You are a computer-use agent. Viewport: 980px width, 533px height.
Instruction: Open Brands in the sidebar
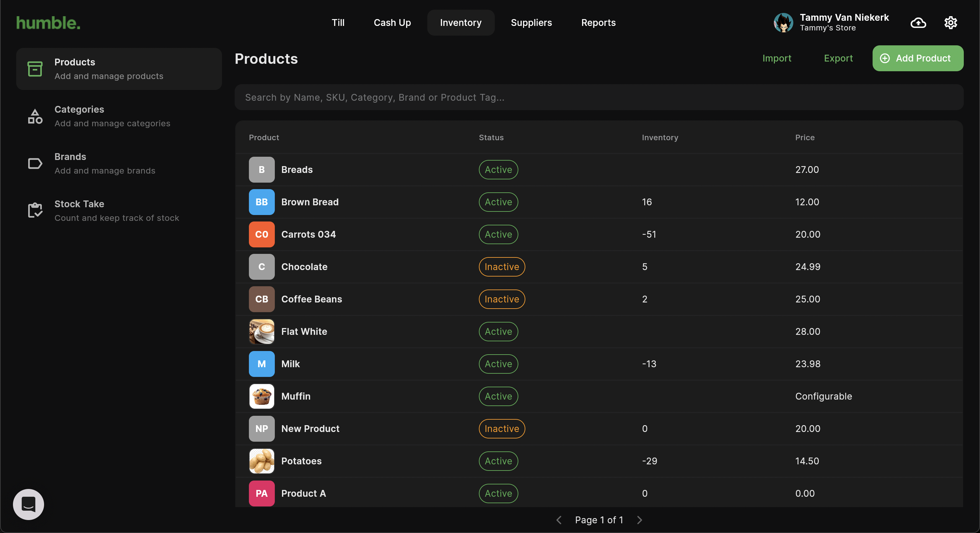point(119,164)
